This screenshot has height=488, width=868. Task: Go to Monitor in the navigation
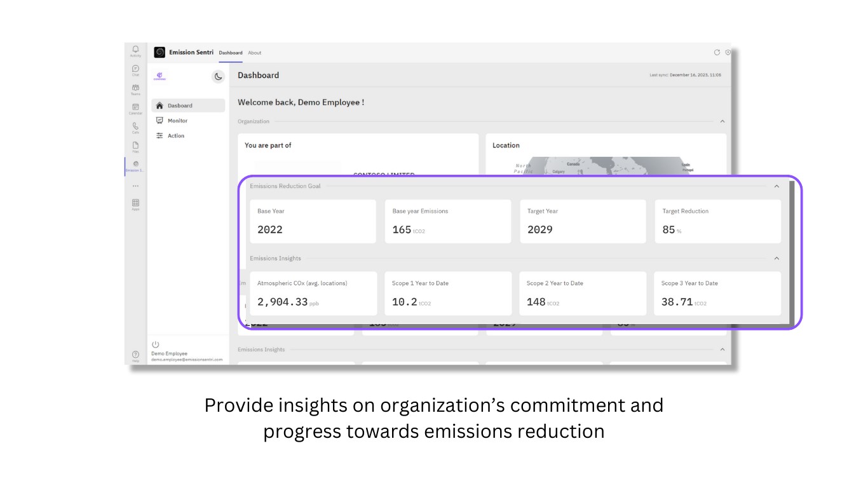click(x=177, y=121)
